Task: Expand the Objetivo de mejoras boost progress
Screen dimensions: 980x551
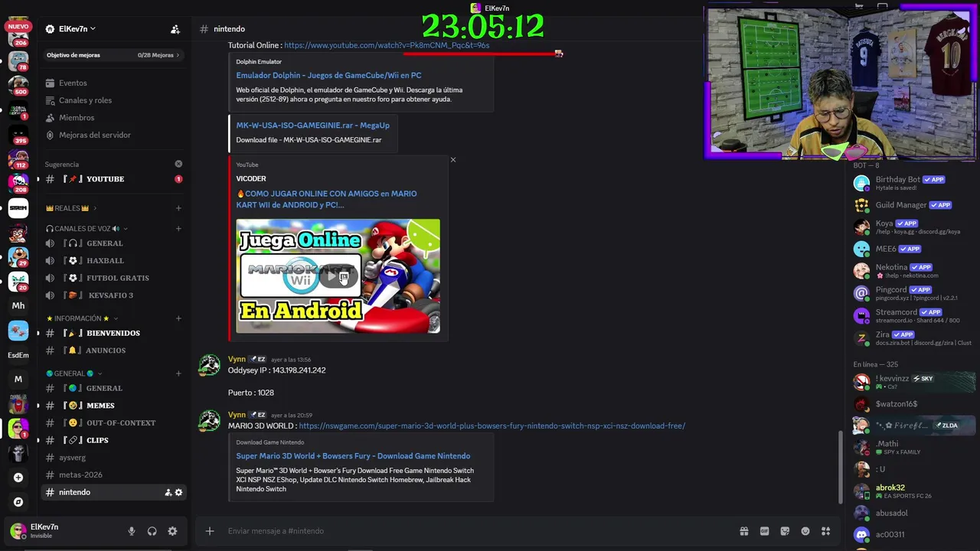Action: (x=113, y=55)
